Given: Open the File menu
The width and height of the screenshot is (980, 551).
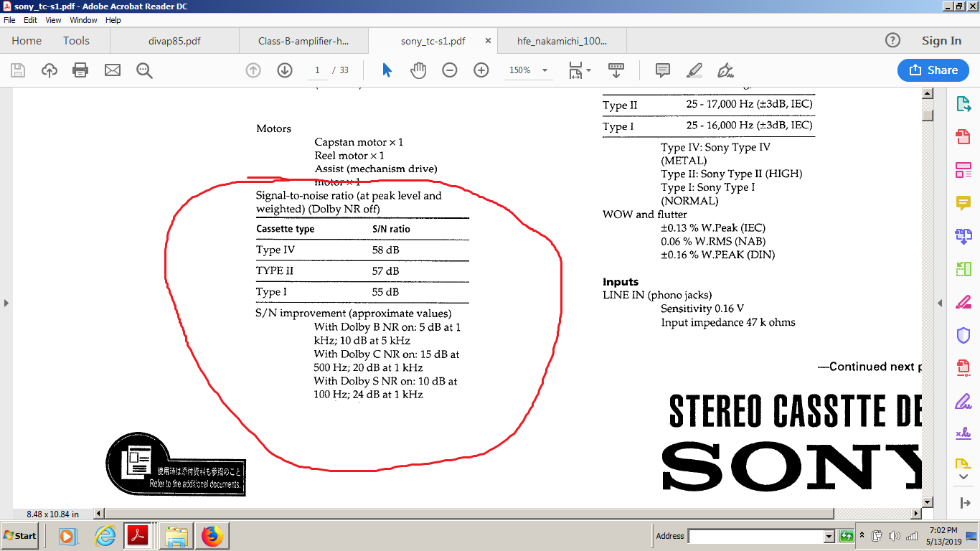Looking at the screenshot, I should 9,20.
